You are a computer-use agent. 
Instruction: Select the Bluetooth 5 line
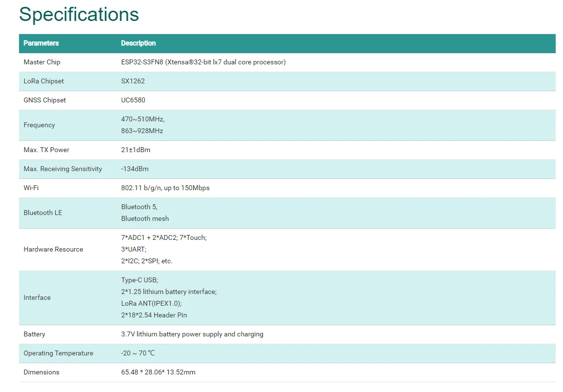click(140, 207)
